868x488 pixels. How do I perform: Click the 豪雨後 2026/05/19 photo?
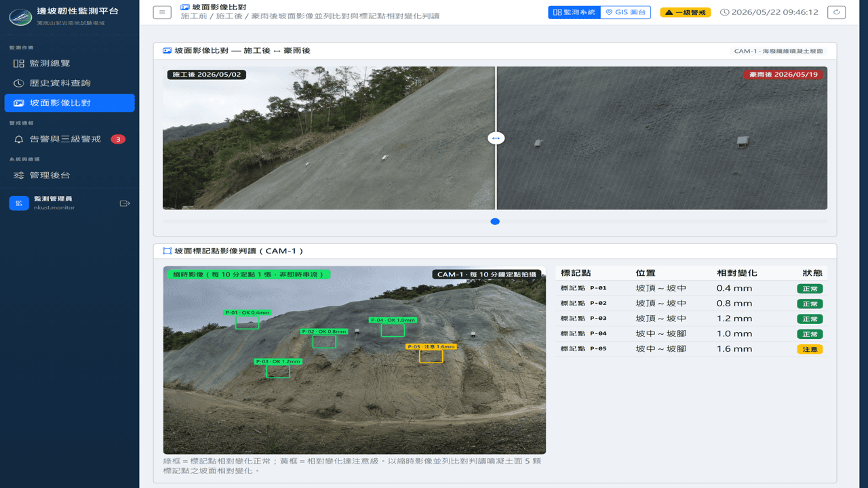click(662, 138)
